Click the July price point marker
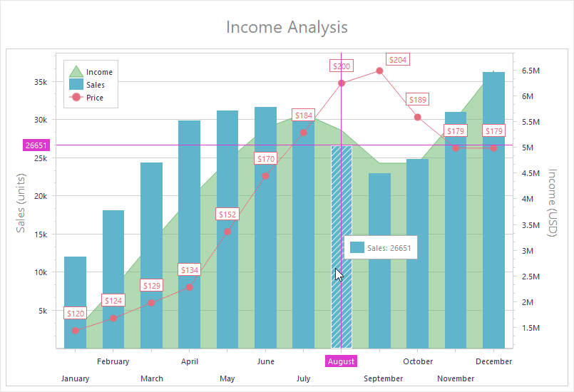Image resolution: width=574 pixels, height=392 pixels. pyautogui.click(x=304, y=133)
